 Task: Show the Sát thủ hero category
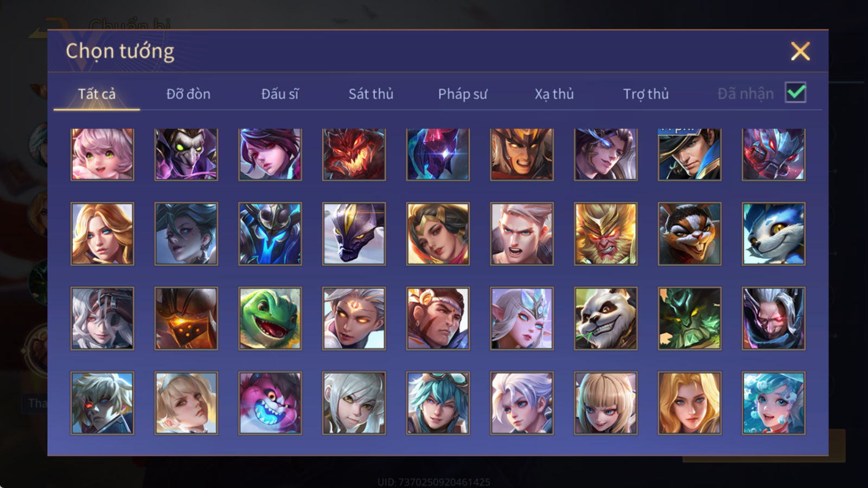[x=371, y=94]
